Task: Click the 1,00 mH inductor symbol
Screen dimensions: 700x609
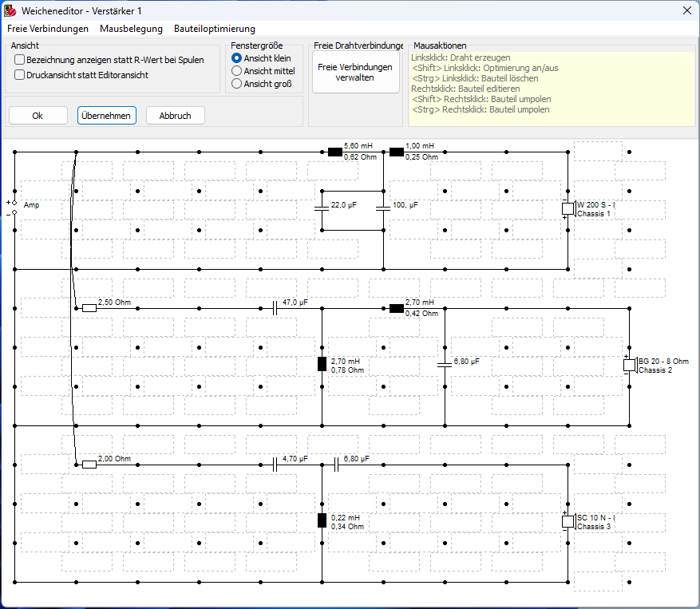Action: [x=396, y=152]
